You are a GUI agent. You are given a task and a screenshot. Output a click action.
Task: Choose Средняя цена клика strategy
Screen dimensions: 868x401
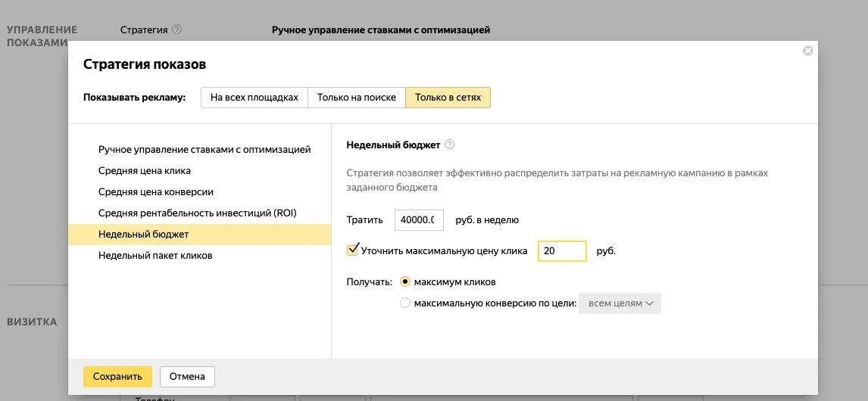point(145,171)
